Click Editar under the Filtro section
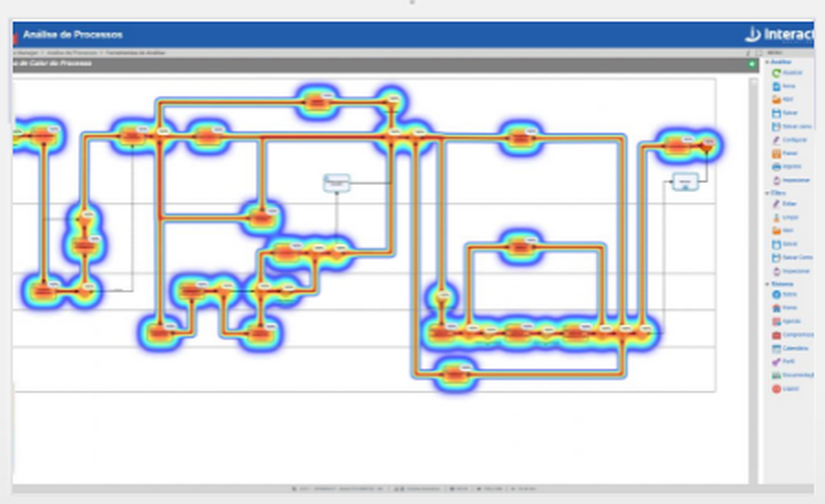 click(785, 204)
